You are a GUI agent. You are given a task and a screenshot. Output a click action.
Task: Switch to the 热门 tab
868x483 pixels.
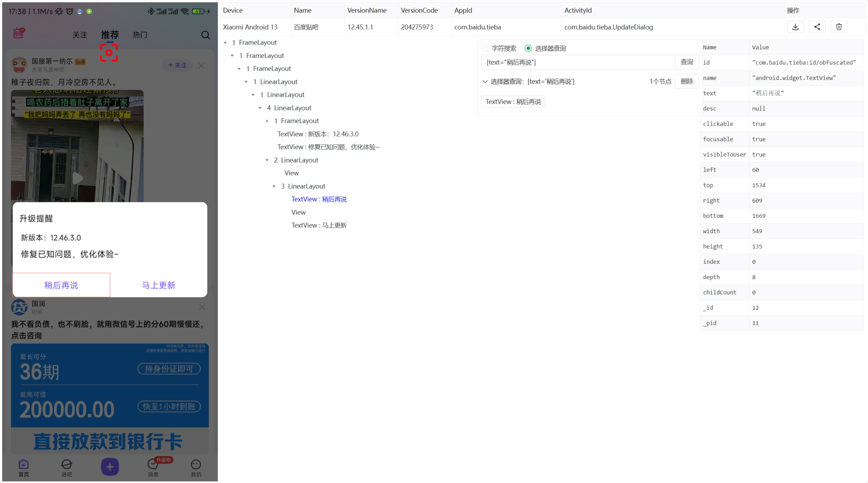(140, 35)
